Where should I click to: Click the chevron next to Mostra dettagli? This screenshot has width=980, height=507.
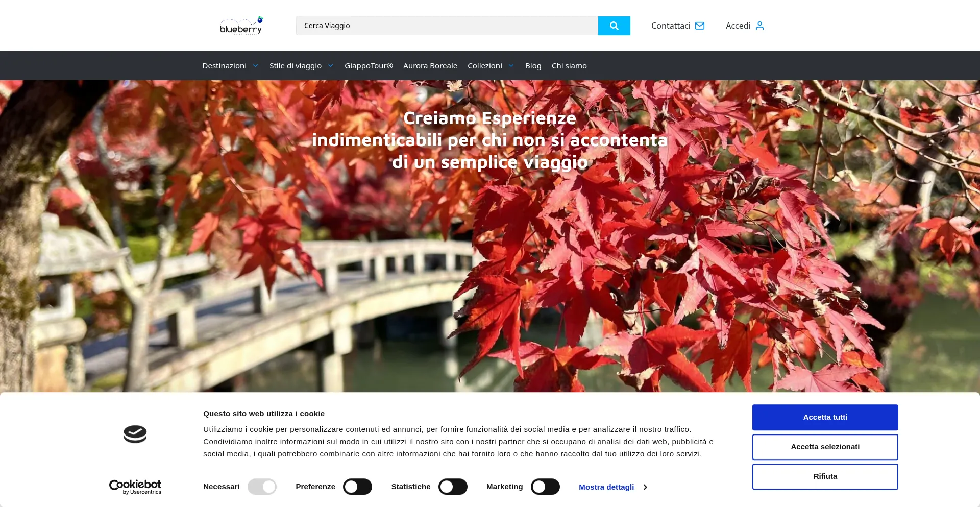(645, 487)
